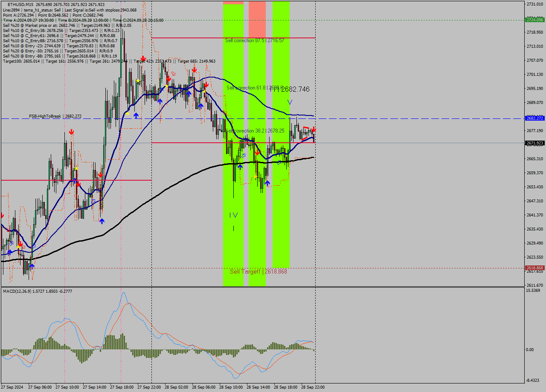The width and height of the screenshot is (546, 392).
Task: Select the blue buy arrow below the 28 Sep 14:00 dip
Action: 267,182
